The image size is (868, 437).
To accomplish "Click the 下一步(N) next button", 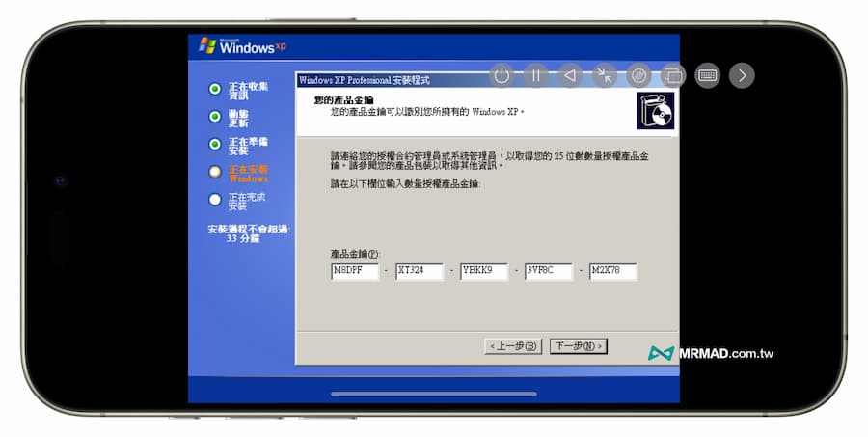I will tap(579, 346).
